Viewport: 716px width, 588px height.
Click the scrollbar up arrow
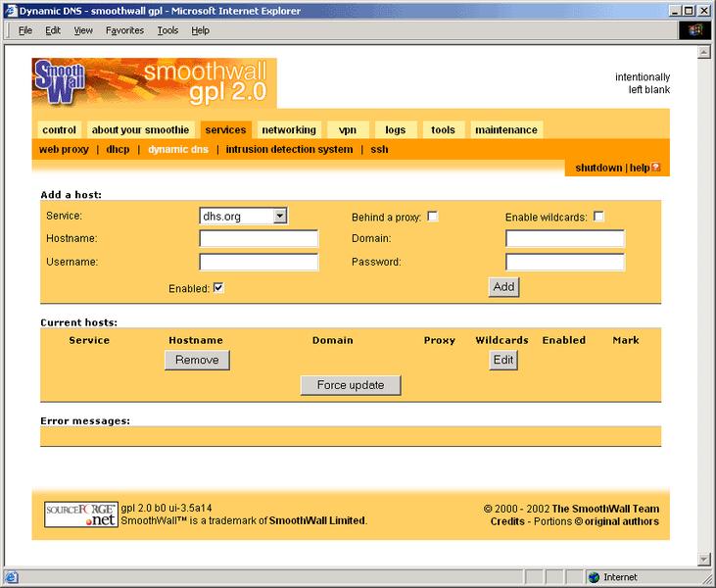pyautogui.click(x=703, y=53)
